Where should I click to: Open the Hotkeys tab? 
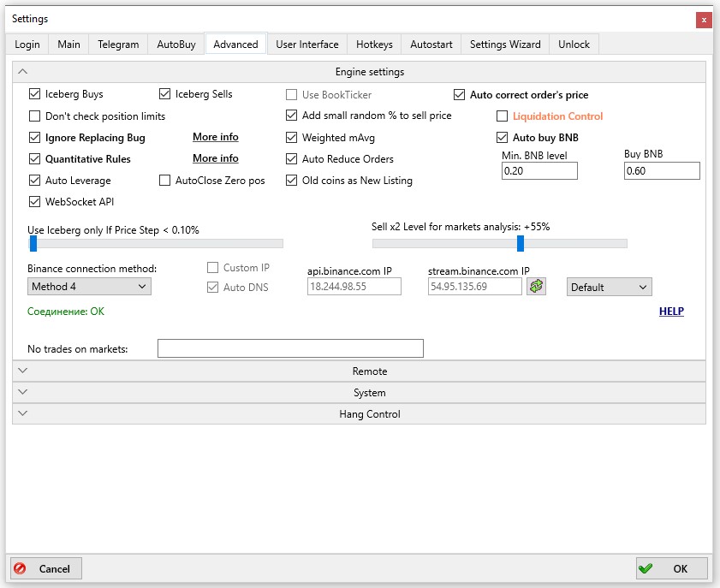click(374, 45)
